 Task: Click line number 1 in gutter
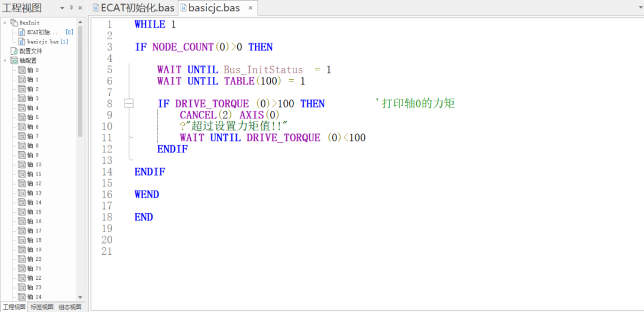(109, 24)
